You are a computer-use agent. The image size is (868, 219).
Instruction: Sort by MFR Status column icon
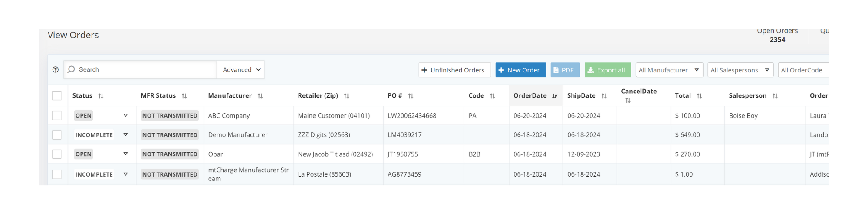(184, 96)
